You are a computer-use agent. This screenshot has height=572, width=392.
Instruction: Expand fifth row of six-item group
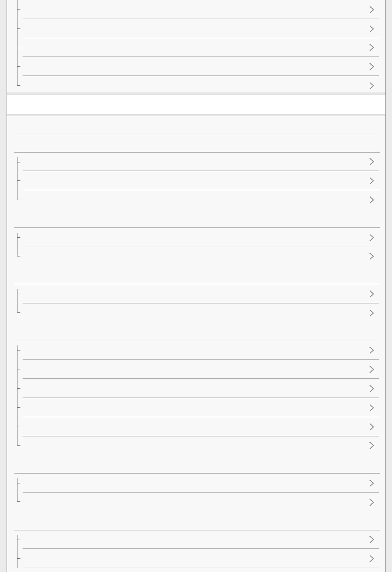point(371,427)
